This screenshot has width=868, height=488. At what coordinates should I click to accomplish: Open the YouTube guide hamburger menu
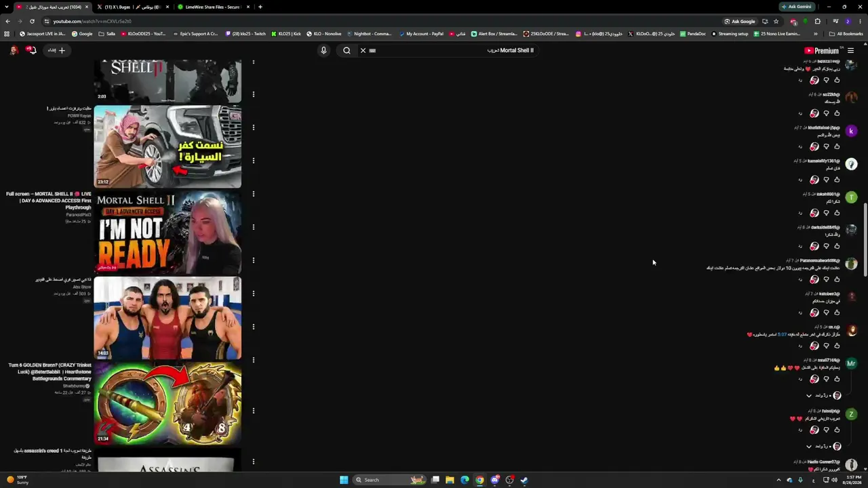(x=850, y=50)
